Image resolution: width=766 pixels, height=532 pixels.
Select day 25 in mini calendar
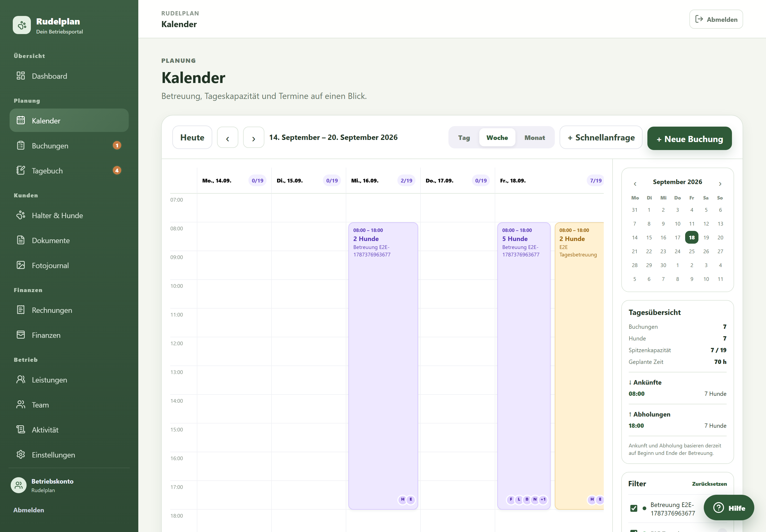(x=692, y=251)
